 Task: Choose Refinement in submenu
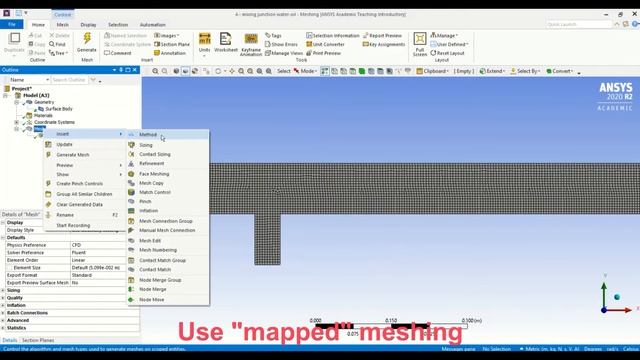(168, 163)
